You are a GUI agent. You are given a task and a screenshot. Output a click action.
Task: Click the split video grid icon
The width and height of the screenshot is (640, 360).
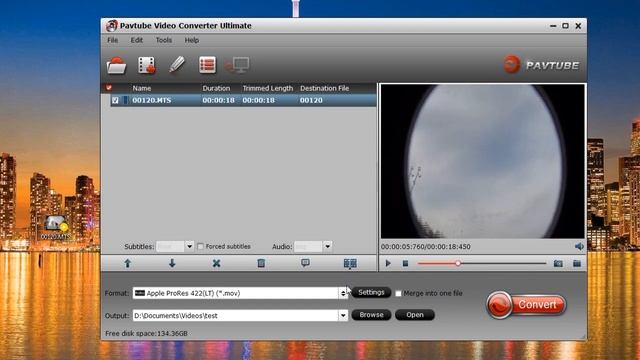(350, 263)
